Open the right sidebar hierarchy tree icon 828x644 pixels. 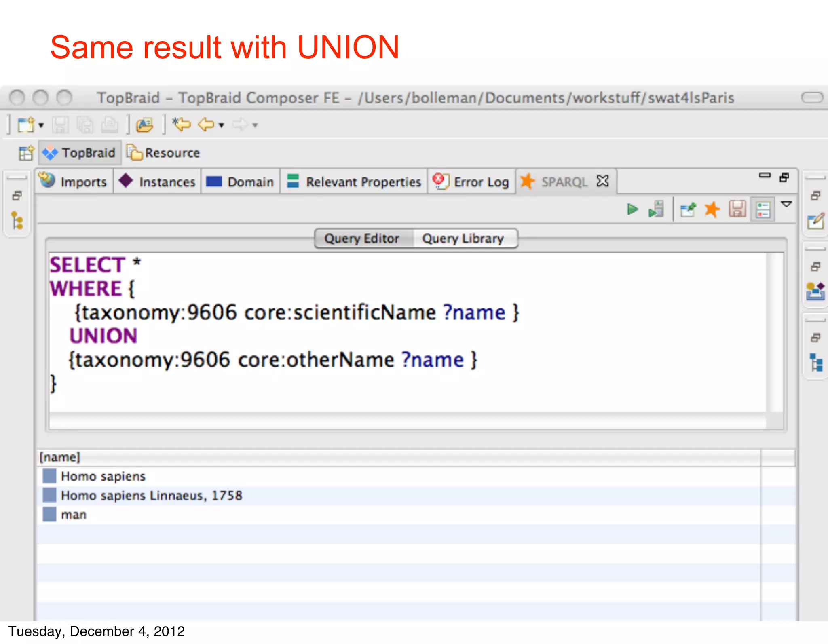point(816,362)
